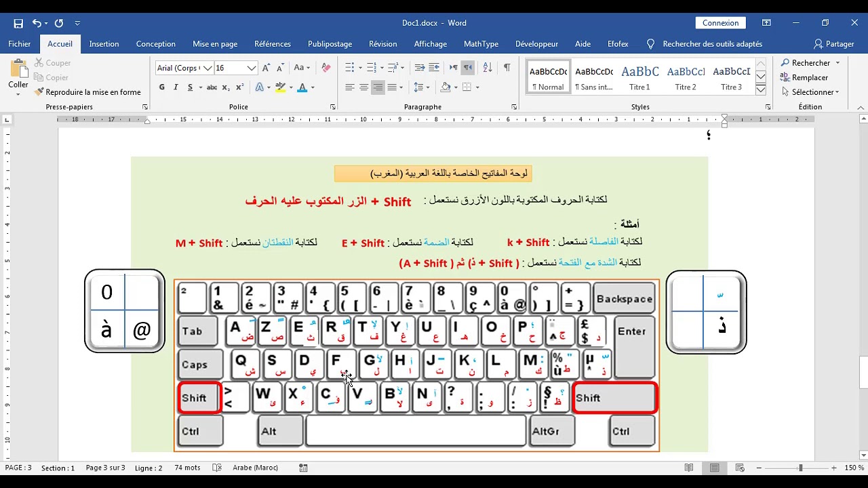
Task: Switch to web layout view
Action: point(739,468)
